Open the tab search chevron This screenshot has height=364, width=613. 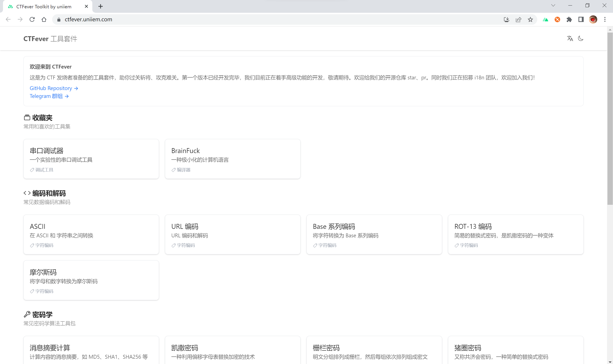coord(553,5)
